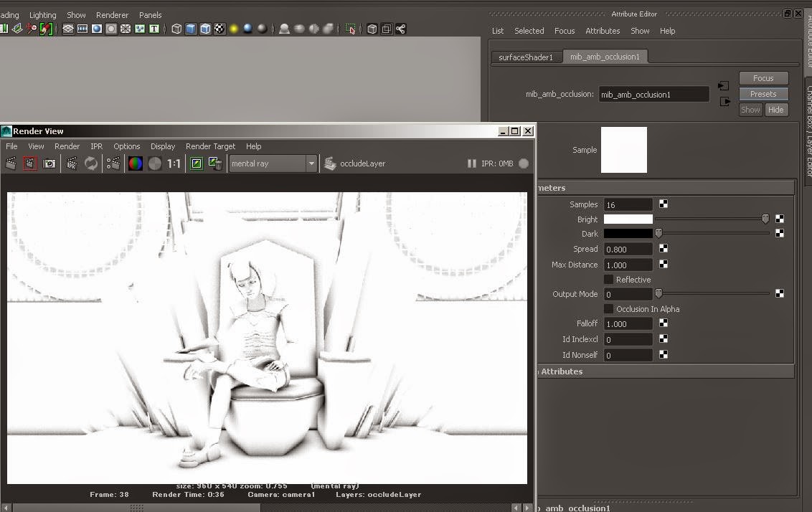The image size is (812, 512).
Task: Toggle the viewport grid icon
Action: [68, 29]
